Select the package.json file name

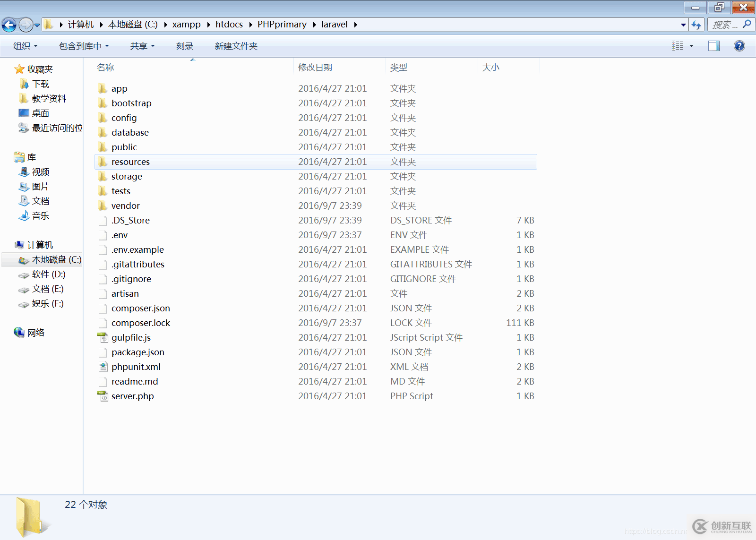click(138, 352)
